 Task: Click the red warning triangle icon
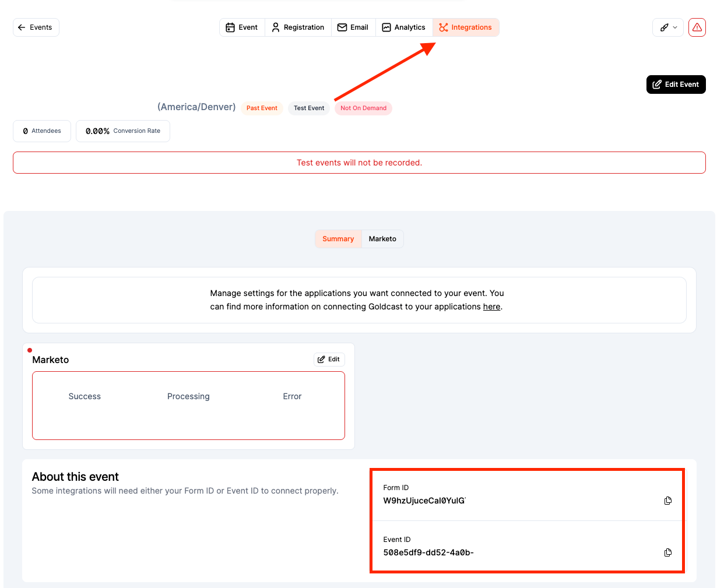click(697, 27)
